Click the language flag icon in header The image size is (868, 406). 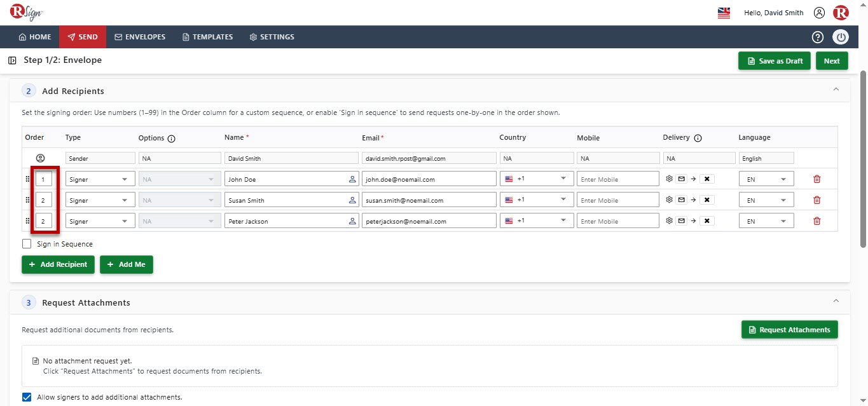(724, 13)
